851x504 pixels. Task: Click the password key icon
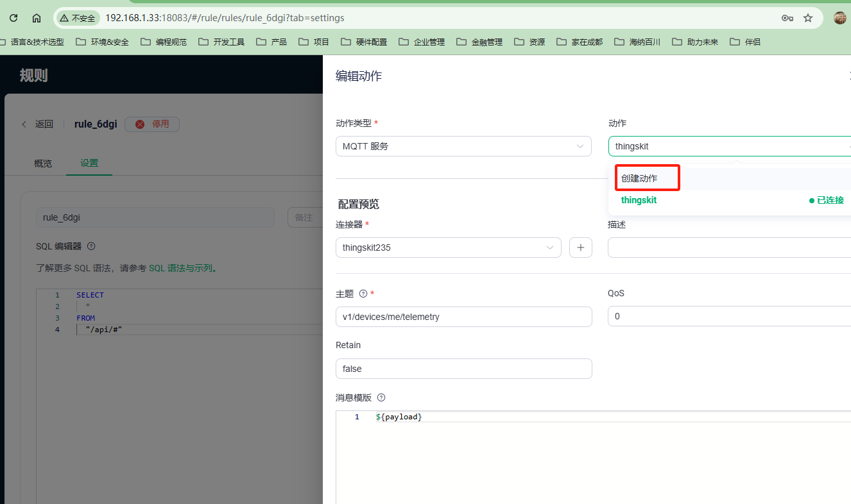point(787,18)
